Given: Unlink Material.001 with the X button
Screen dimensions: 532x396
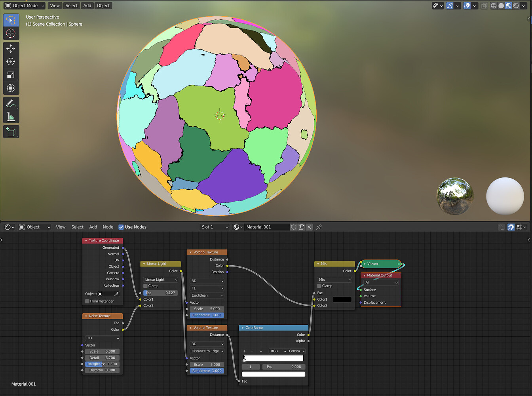Looking at the screenshot, I should pos(309,227).
